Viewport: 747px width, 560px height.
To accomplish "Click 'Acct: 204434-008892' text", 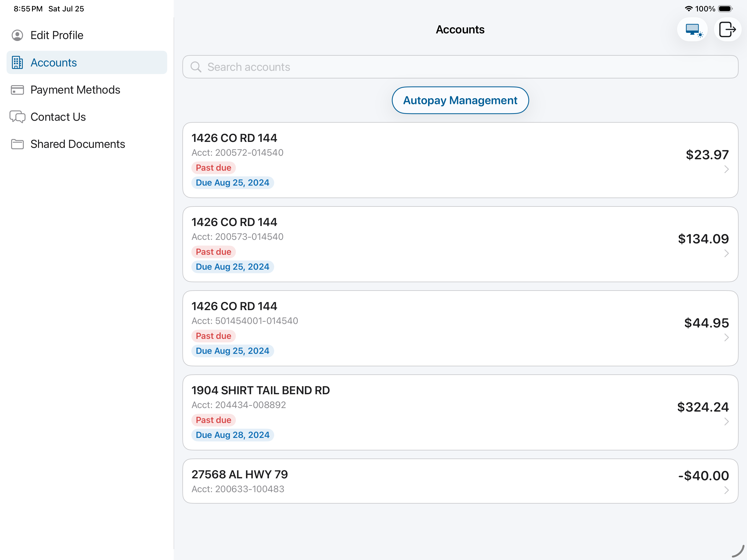I will click(x=239, y=405).
